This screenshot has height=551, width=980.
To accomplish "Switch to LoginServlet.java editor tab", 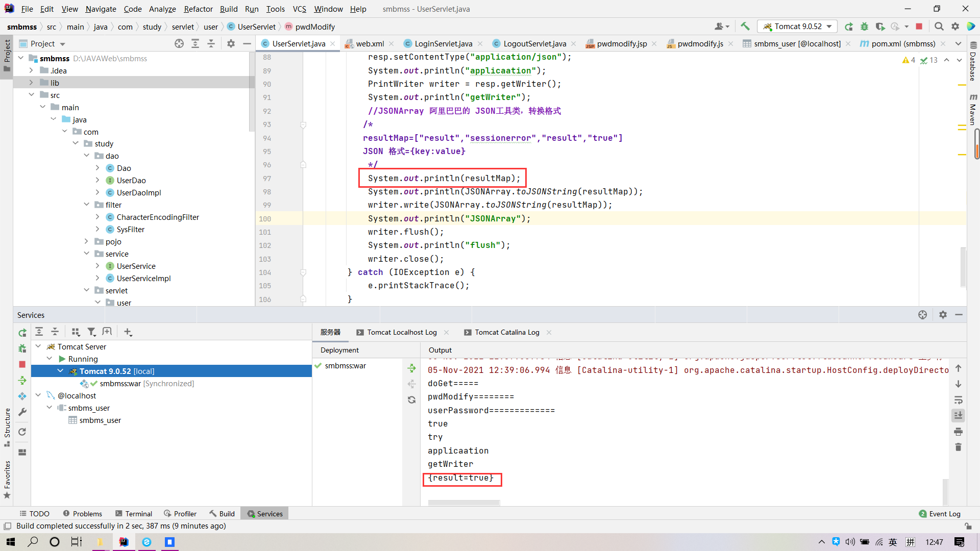I will pyautogui.click(x=443, y=44).
